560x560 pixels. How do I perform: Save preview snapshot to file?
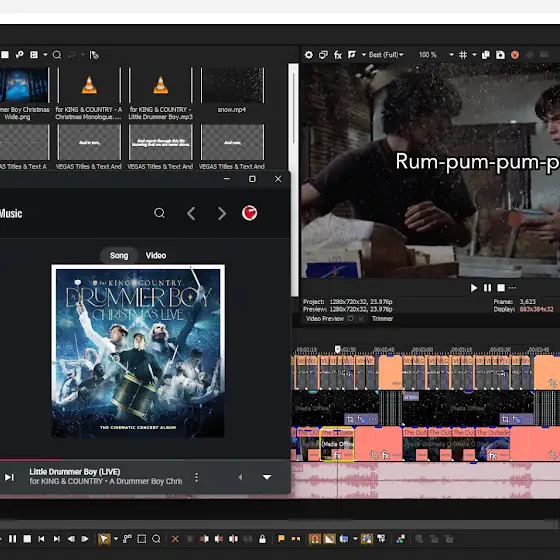pyautogui.click(x=500, y=55)
